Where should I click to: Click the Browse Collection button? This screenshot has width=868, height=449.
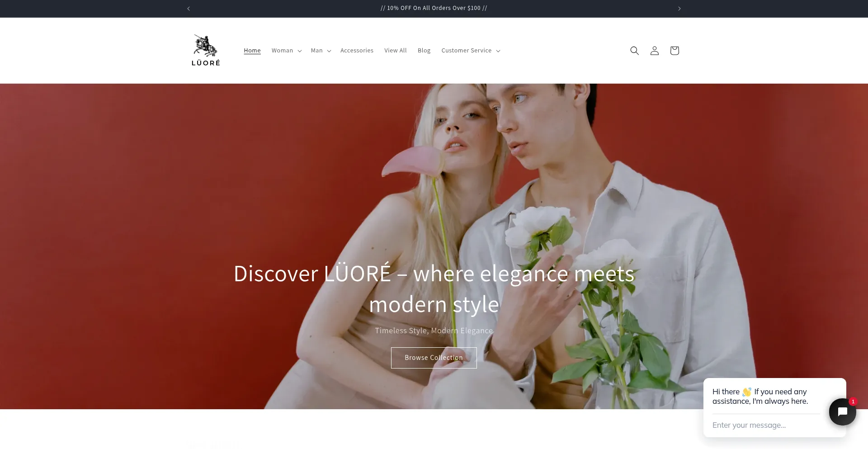pos(434,358)
